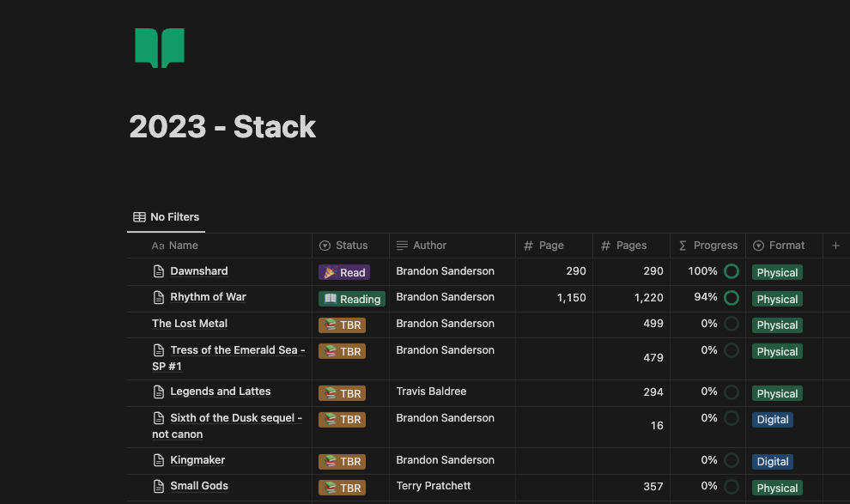Image resolution: width=850 pixels, height=504 pixels.
Task: Click the page icon beside Small Gods
Action: click(x=158, y=486)
